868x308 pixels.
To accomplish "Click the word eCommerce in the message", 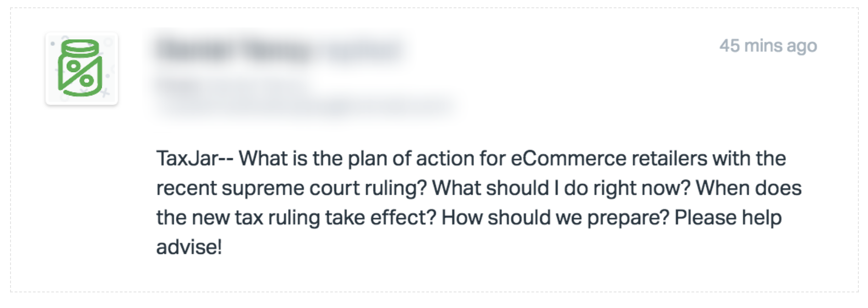I will click(568, 159).
